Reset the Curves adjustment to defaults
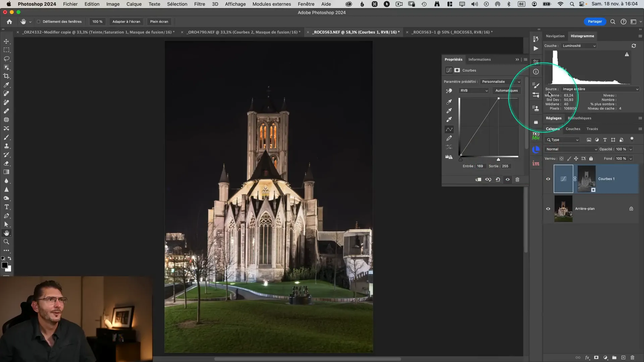Viewport: 644px width, 362px height. [x=498, y=180]
